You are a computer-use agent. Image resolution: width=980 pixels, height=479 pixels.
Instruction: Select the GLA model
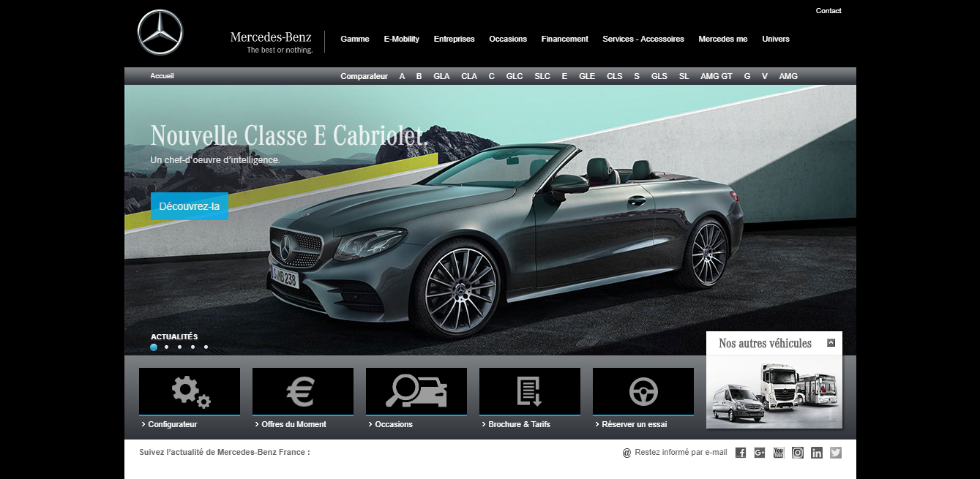pyautogui.click(x=441, y=76)
